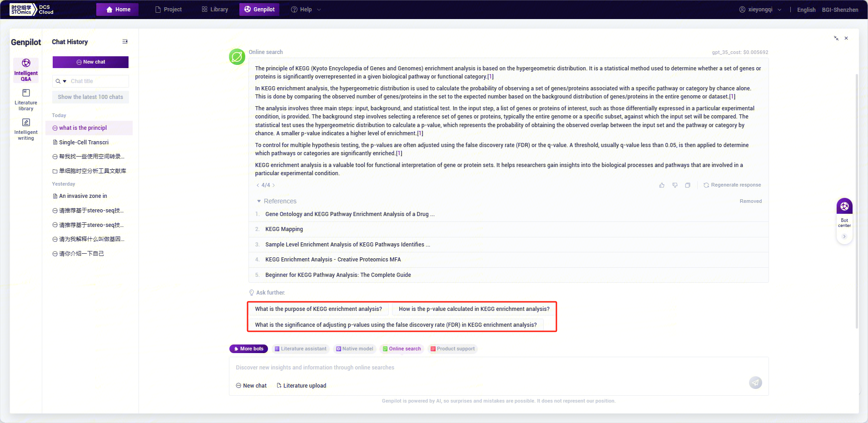
Task: Select the Online search bot
Action: tap(402, 349)
